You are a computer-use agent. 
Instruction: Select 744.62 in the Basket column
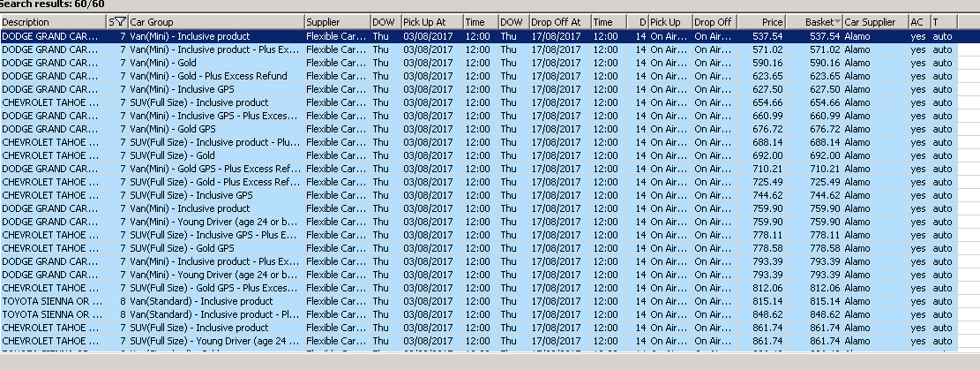pyautogui.click(x=814, y=195)
